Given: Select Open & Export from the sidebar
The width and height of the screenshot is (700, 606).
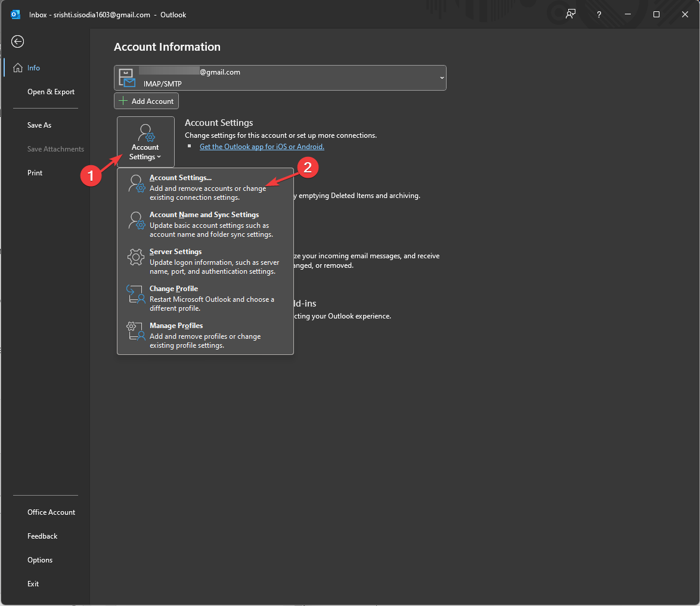Looking at the screenshot, I should [x=51, y=91].
